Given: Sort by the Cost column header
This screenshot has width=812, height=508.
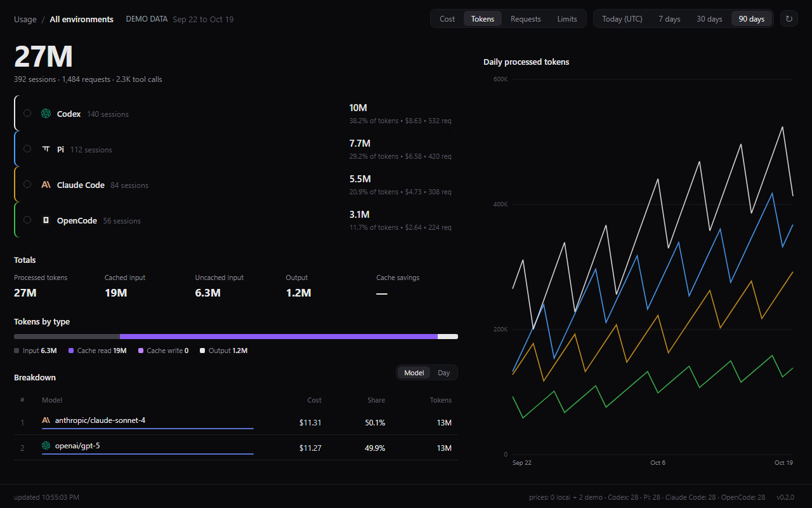Looking at the screenshot, I should pyautogui.click(x=314, y=400).
